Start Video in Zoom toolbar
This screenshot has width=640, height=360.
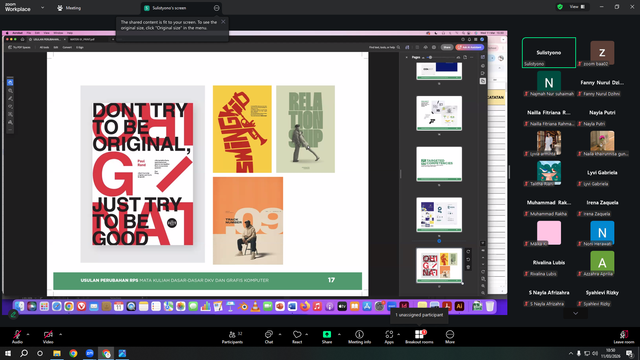pos(48,336)
